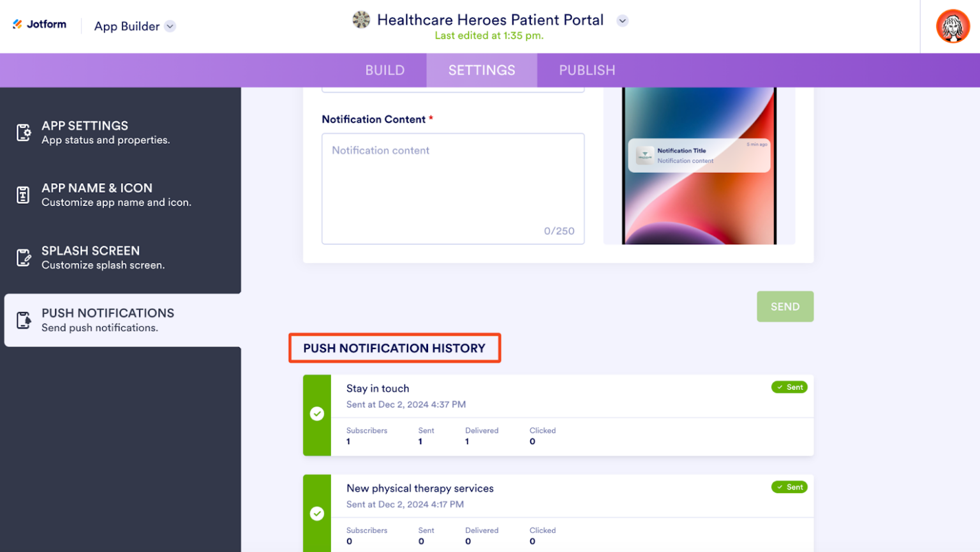The width and height of the screenshot is (980, 552).
Task: Click the notification preview phone thumbnail
Action: point(699,165)
